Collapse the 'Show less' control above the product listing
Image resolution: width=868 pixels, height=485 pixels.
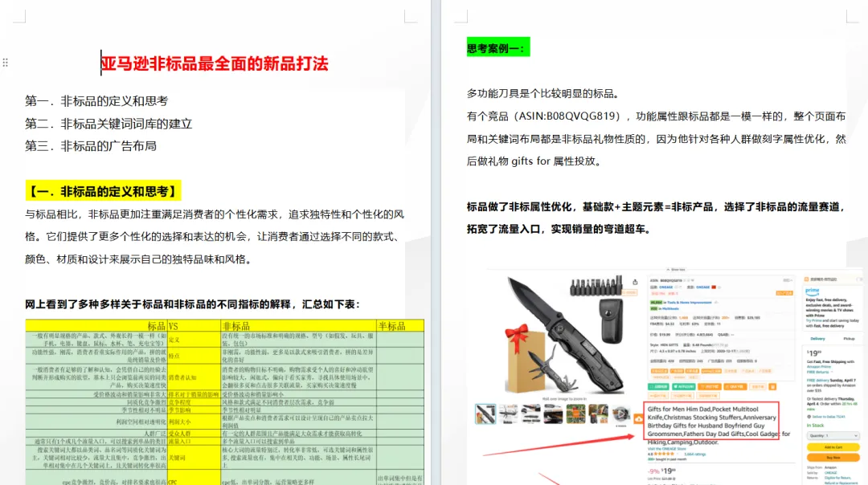(x=677, y=269)
